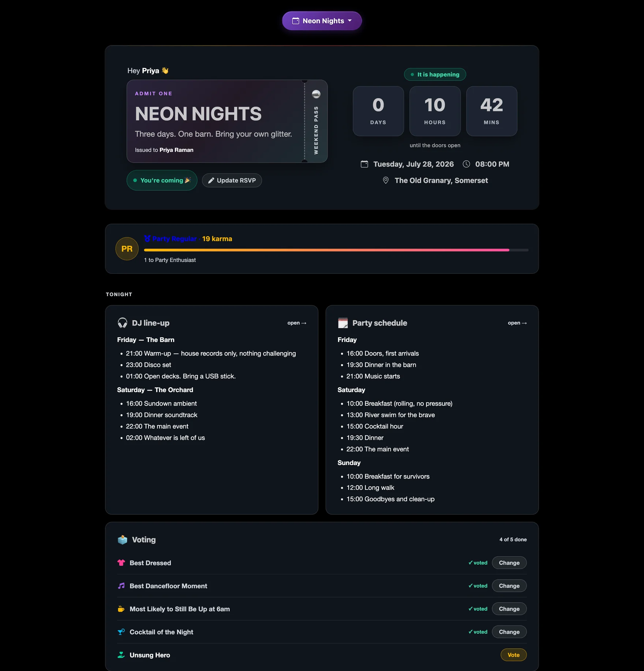The height and width of the screenshot is (671, 644).
Task: Change the Best Dressed vote
Action: click(x=509, y=563)
